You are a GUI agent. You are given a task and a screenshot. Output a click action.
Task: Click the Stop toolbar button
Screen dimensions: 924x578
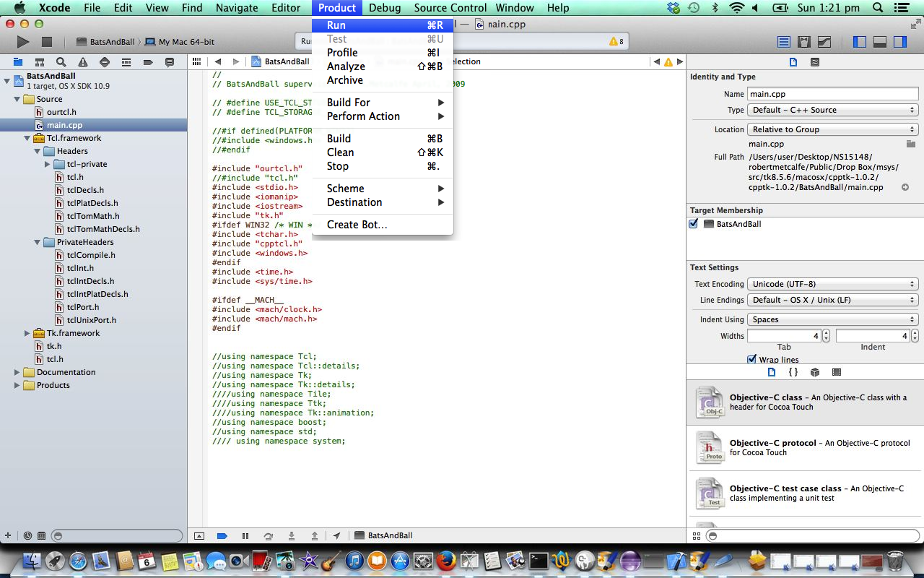pyautogui.click(x=47, y=42)
